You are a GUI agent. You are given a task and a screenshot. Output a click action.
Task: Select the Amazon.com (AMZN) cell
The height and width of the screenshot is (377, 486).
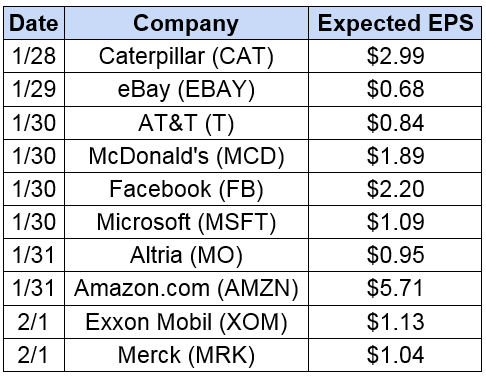pos(186,288)
